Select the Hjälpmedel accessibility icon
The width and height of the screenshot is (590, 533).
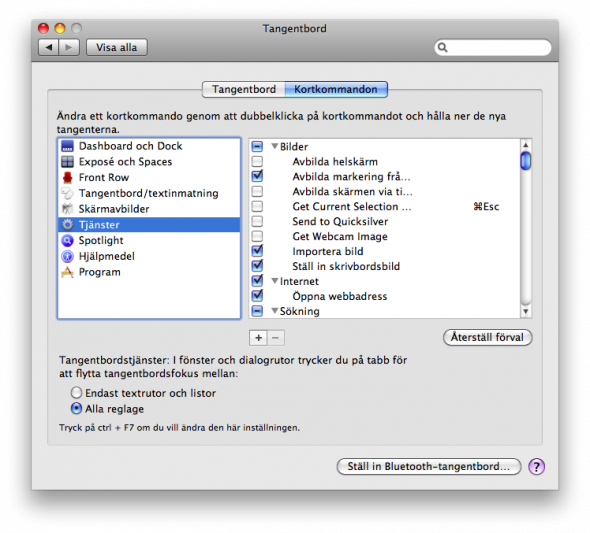(x=67, y=256)
